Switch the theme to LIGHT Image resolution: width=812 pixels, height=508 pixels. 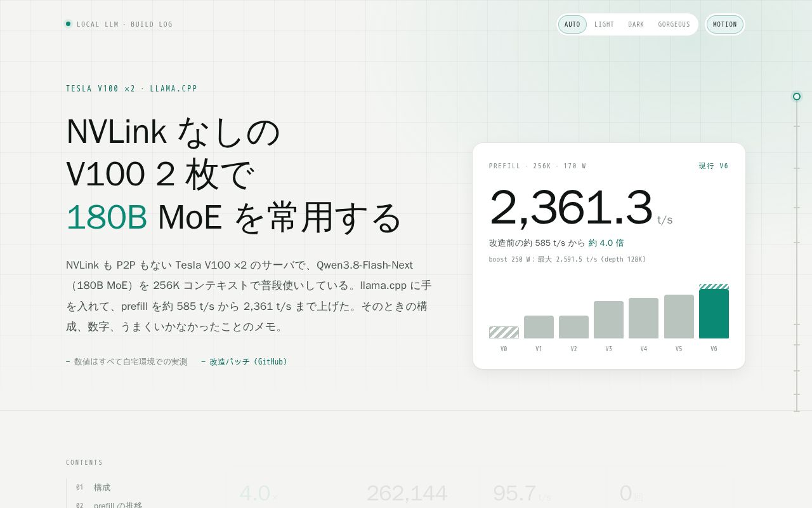click(x=604, y=25)
